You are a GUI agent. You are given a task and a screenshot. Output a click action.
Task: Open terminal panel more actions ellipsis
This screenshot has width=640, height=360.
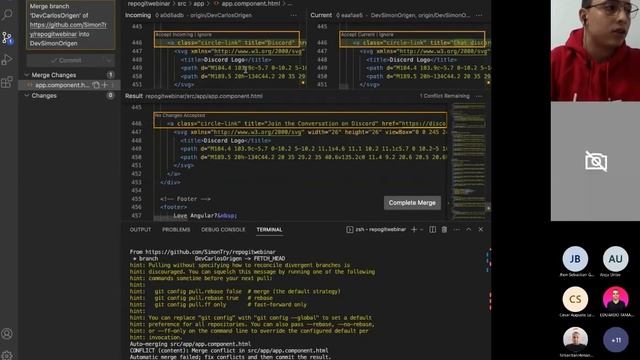tap(456, 229)
